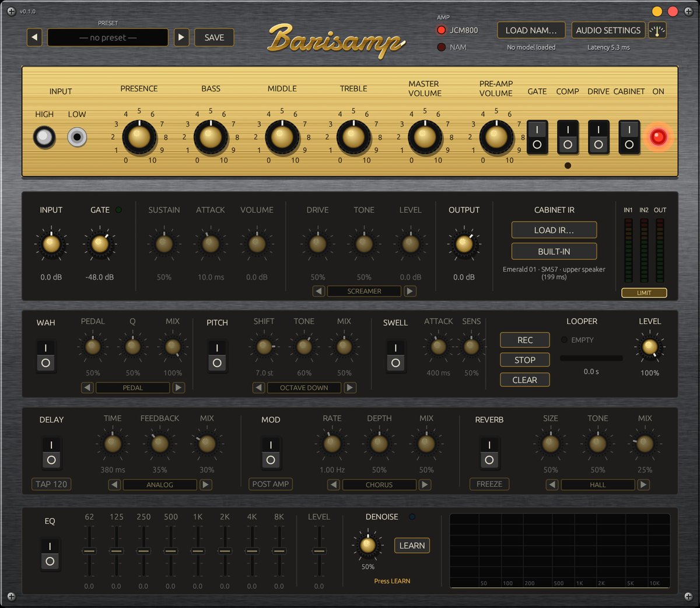Click BUILT-IN cabinet button
The height and width of the screenshot is (608, 700).
554,251
